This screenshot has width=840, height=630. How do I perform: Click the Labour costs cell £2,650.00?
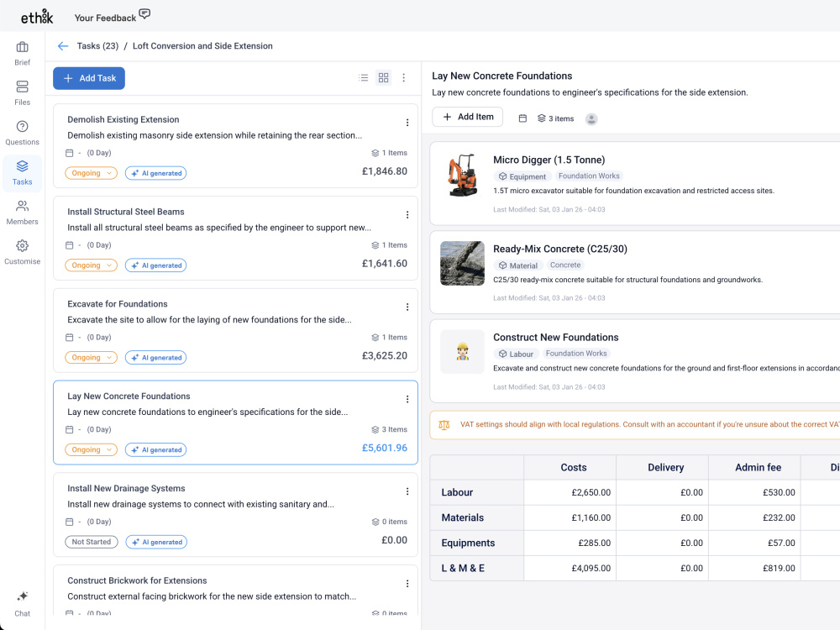pyautogui.click(x=570, y=492)
